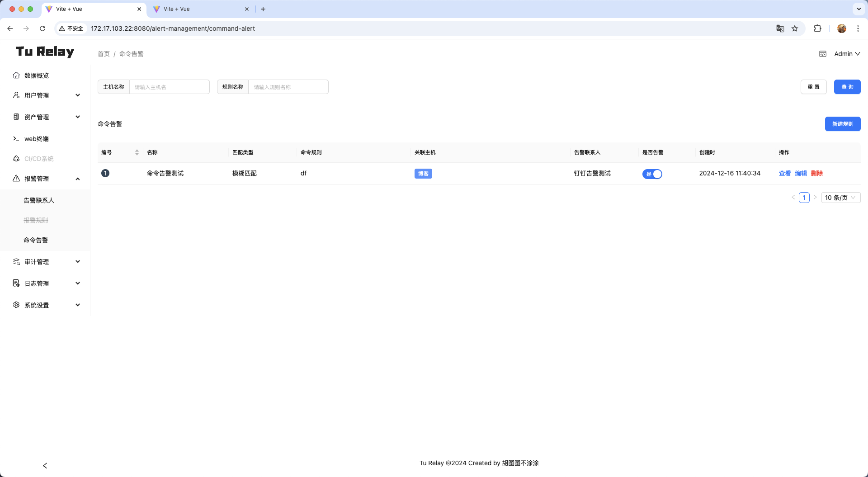Open the 数据概览 home icon in sidebar

(x=16, y=75)
